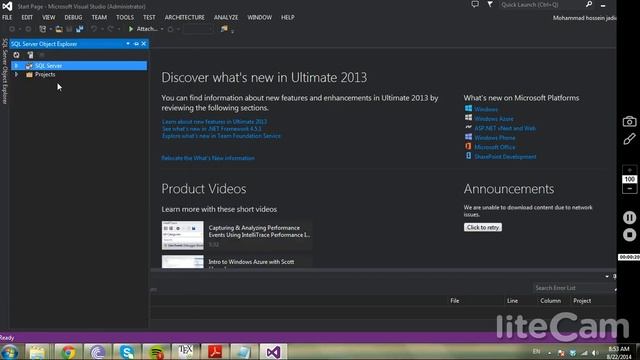Viewport: 640px width, 360px height.
Task: Toggle auto-hide pin on SQL Server Object Explorer
Action: pyautogui.click(x=136, y=44)
